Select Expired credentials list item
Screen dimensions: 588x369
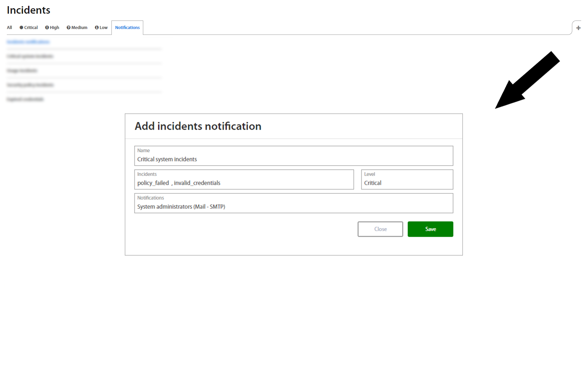25,99
